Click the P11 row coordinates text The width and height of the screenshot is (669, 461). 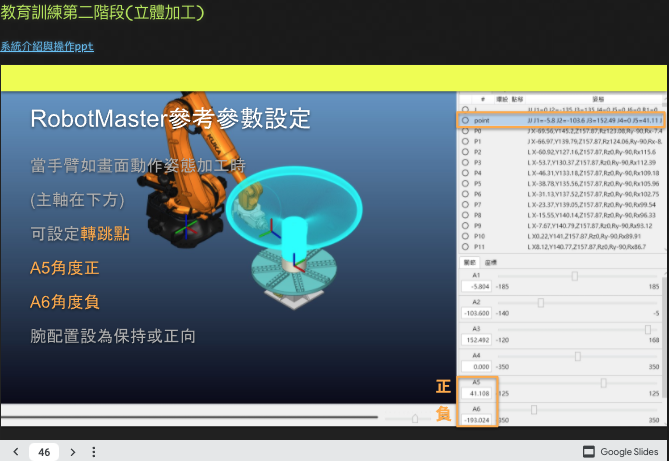click(x=587, y=247)
